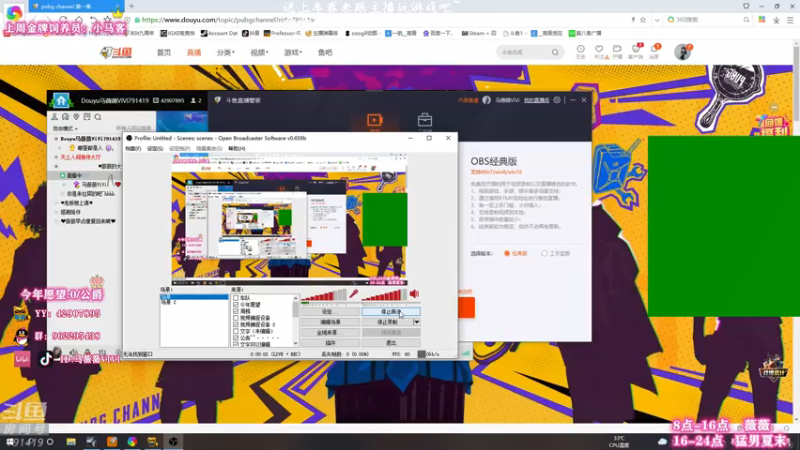Image resolution: width=800 pixels, height=450 pixels.
Task: Open the messages bell icon on Douyu header
Action: [655, 51]
